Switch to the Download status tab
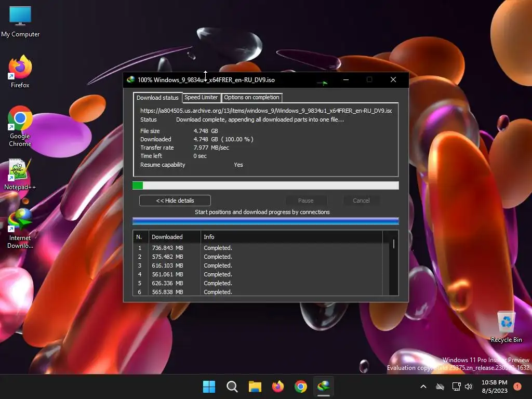The height and width of the screenshot is (399, 532). [x=157, y=98]
